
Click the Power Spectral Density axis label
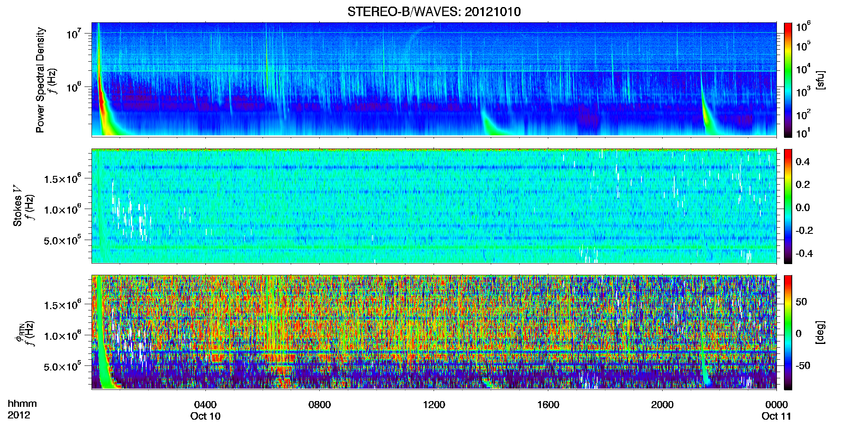pyautogui.click(x=40, y=80)
